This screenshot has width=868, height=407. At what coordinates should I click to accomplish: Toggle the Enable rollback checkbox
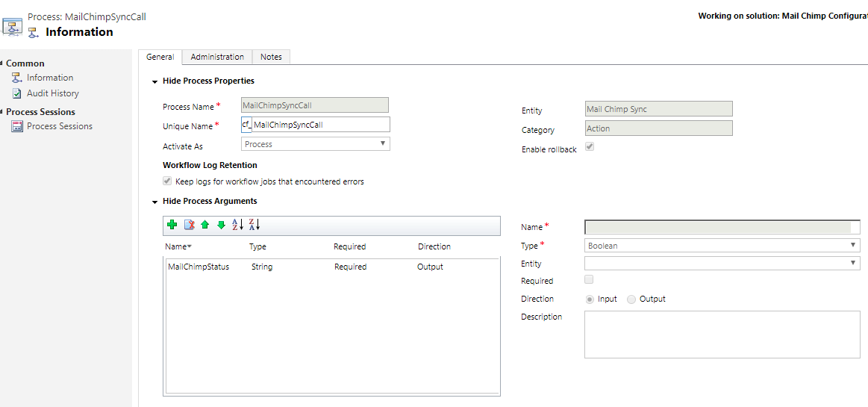tap(590, 147)
